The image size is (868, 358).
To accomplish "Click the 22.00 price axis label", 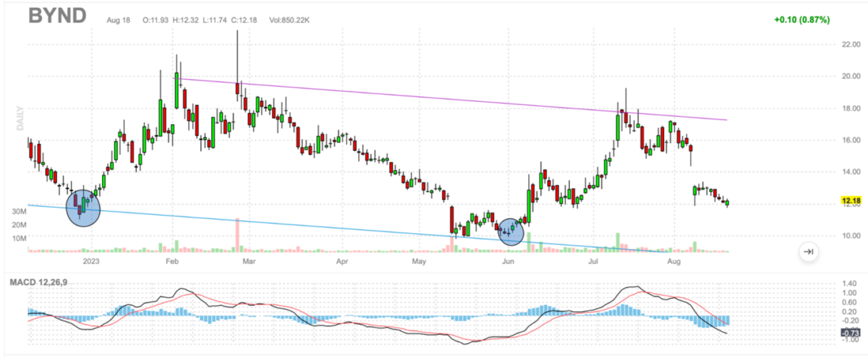I will tap(848, 45).
